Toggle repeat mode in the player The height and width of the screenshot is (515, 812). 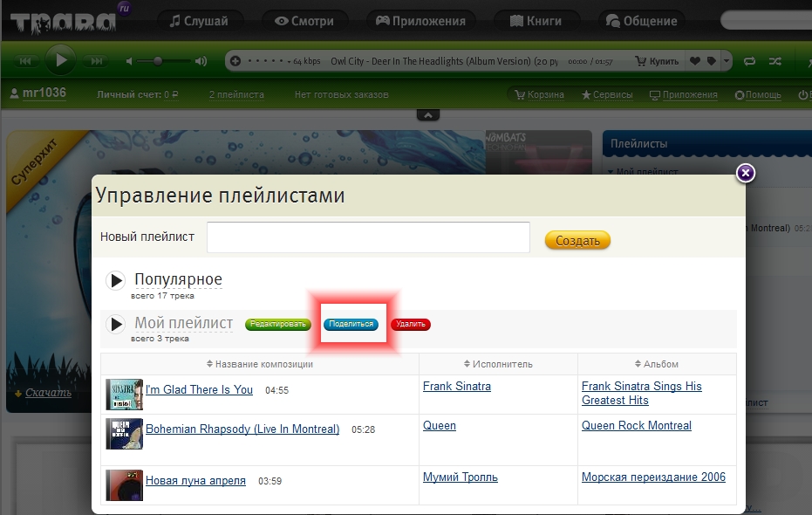point(749,61)
